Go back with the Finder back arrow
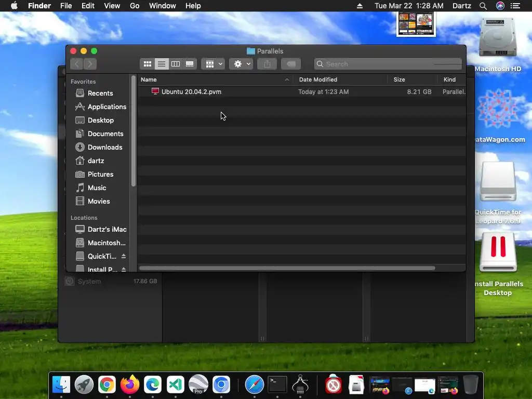 pyautogui.click(x=77, y=64)
